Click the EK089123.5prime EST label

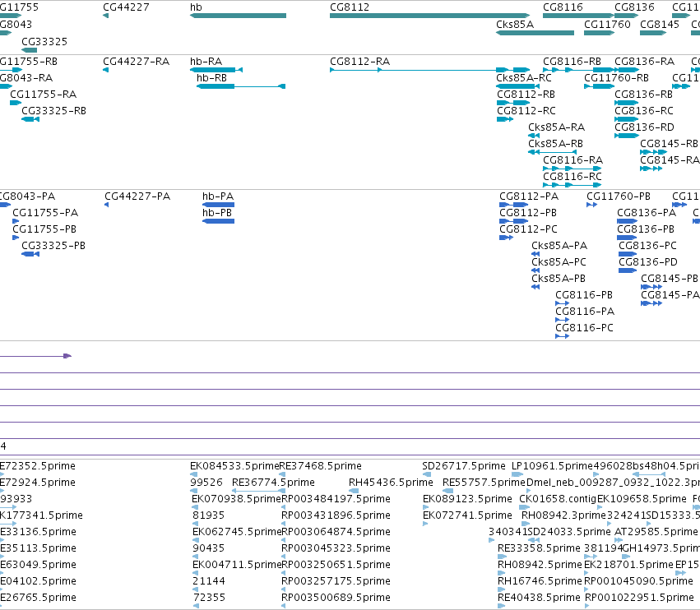point(467,499)
